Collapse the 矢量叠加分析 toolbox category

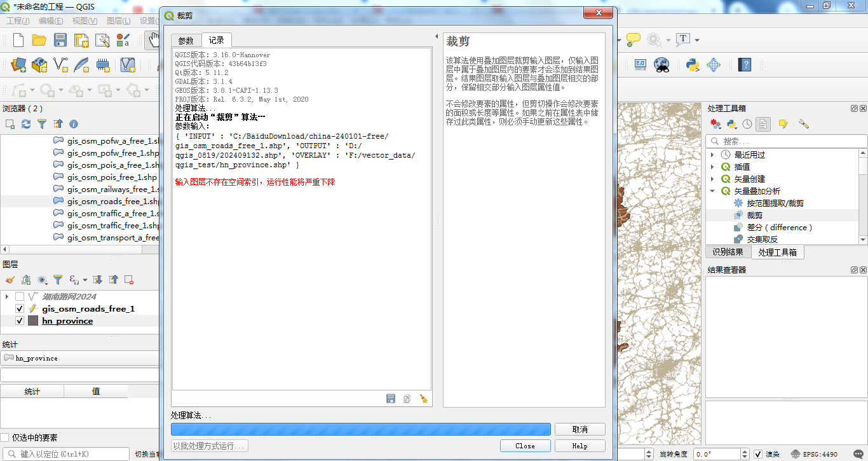[712, 191]
